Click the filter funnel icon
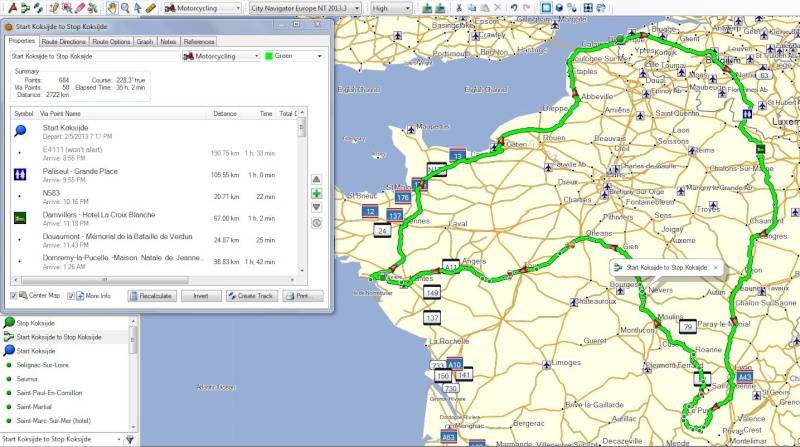This screenshot has width=800, height=447. pos(130,439)
